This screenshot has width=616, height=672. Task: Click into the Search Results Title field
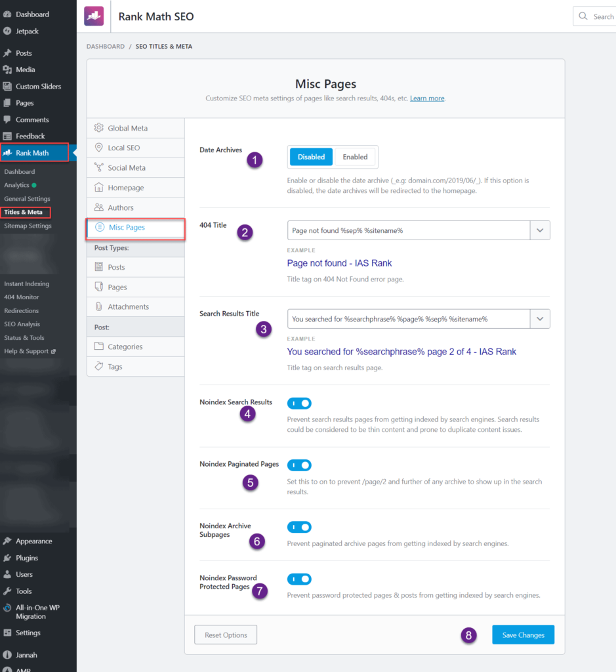[409, 319]
